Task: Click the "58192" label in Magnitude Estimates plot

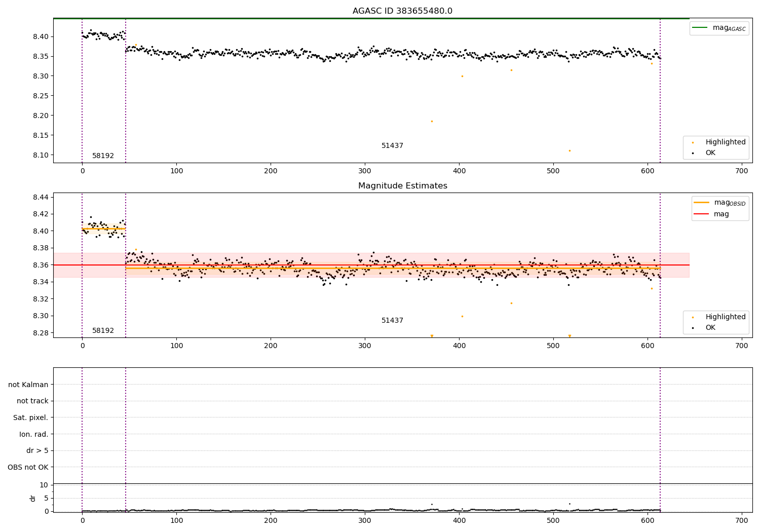Action: tap(103, 330)
